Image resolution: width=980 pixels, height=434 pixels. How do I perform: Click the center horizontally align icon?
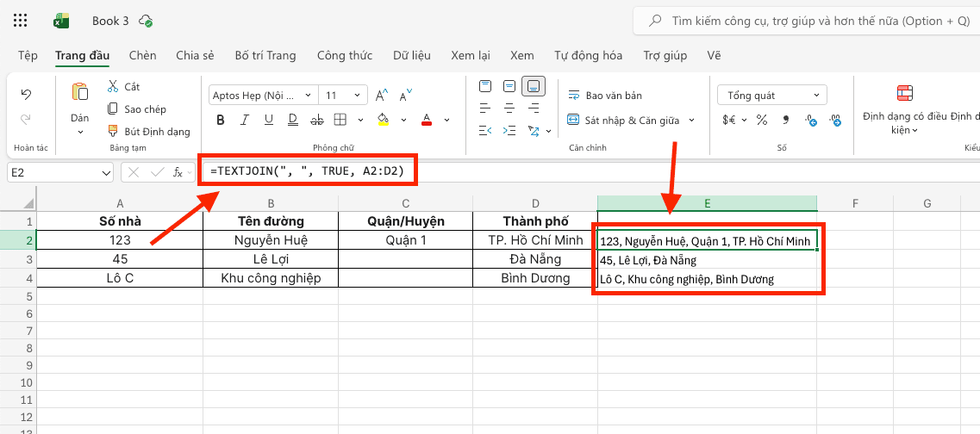[510, 108]
